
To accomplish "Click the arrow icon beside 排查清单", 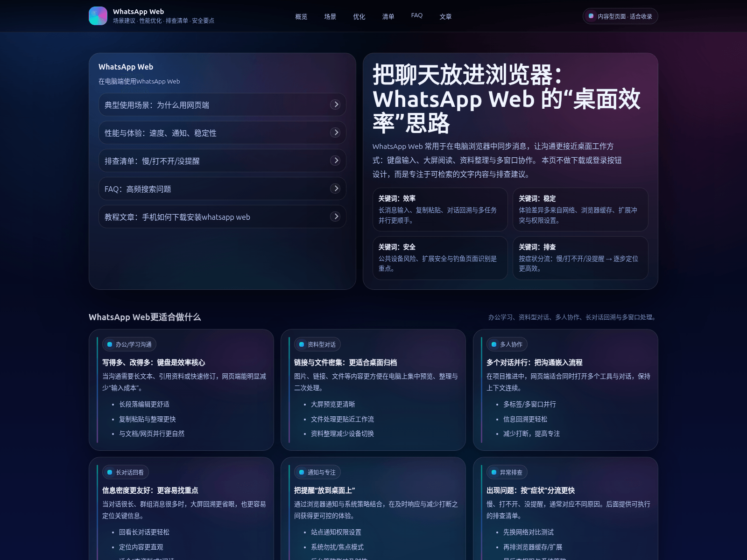I will [335, 161].
